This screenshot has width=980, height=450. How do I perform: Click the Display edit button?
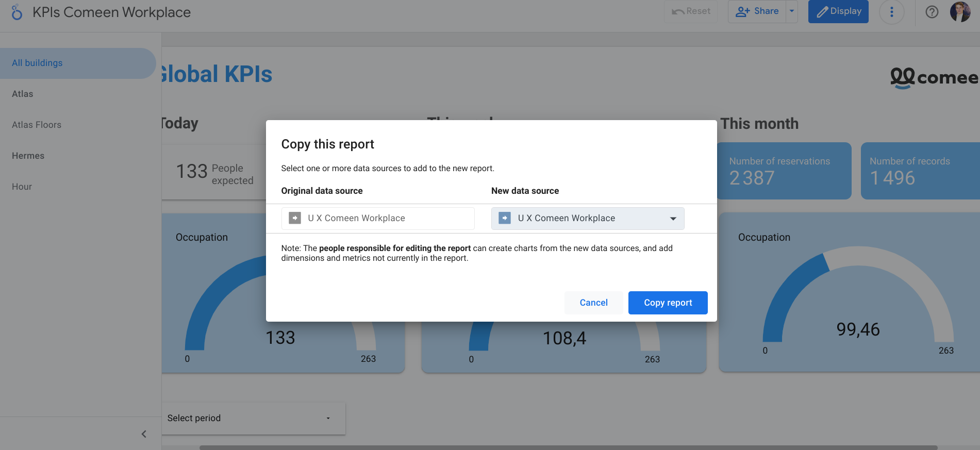click(838, 11)
